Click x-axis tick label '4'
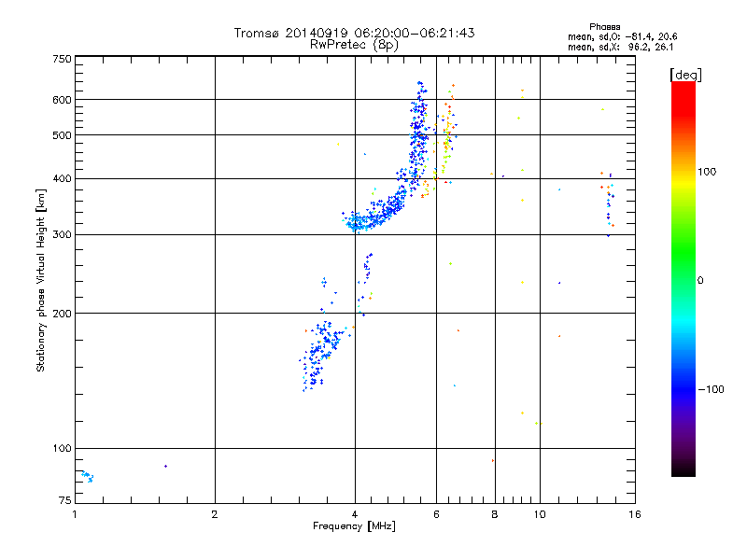Viewport: 747px width, 560px height. tap(355, 514)
